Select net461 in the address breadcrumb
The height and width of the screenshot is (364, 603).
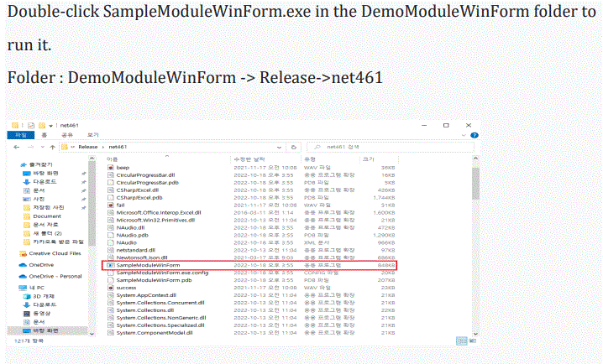click(x=118, y=147)
